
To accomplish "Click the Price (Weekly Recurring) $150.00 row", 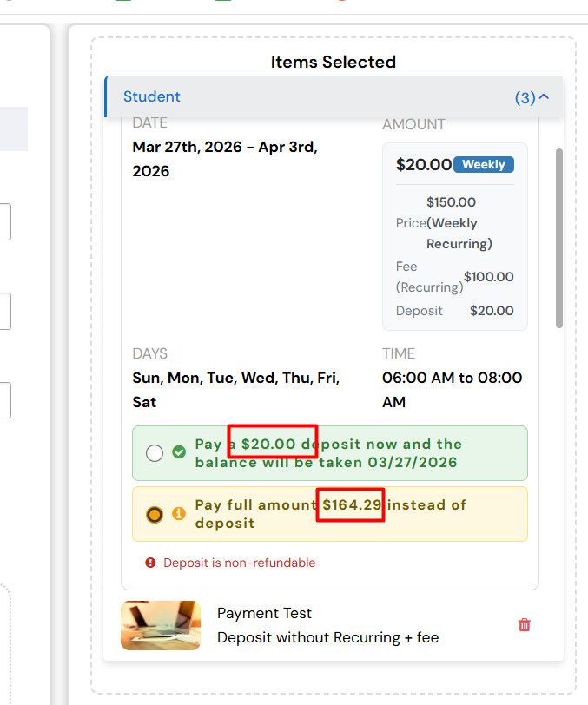I will [454, 223].
